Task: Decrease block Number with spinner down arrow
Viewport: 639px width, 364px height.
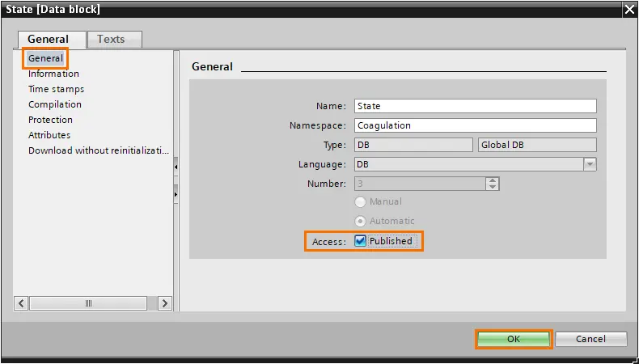Action: tap(493, 187)
